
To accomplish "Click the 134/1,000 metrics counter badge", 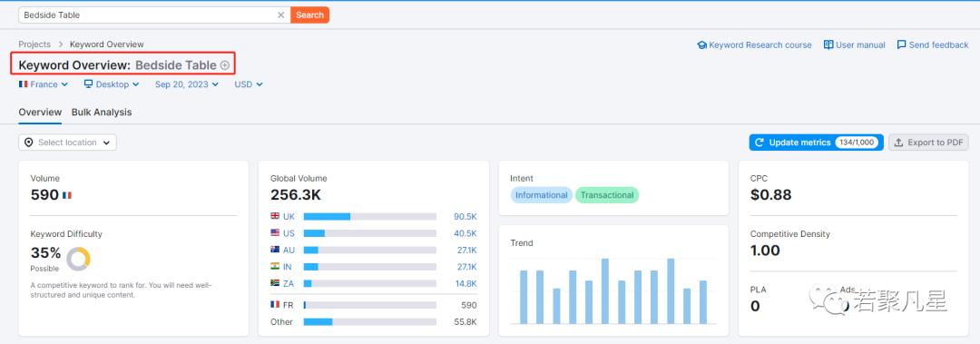I will (857, 143).
